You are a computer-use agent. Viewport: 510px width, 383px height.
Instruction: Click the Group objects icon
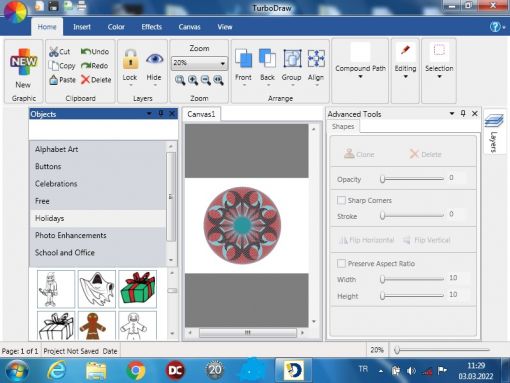[x=292, y=58]
